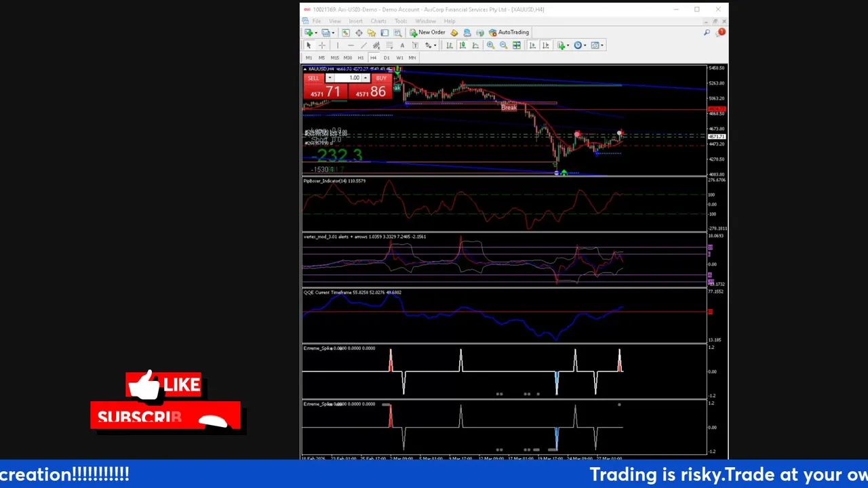Open the red notification bubble
868x488 pixels.
(722, 33)
